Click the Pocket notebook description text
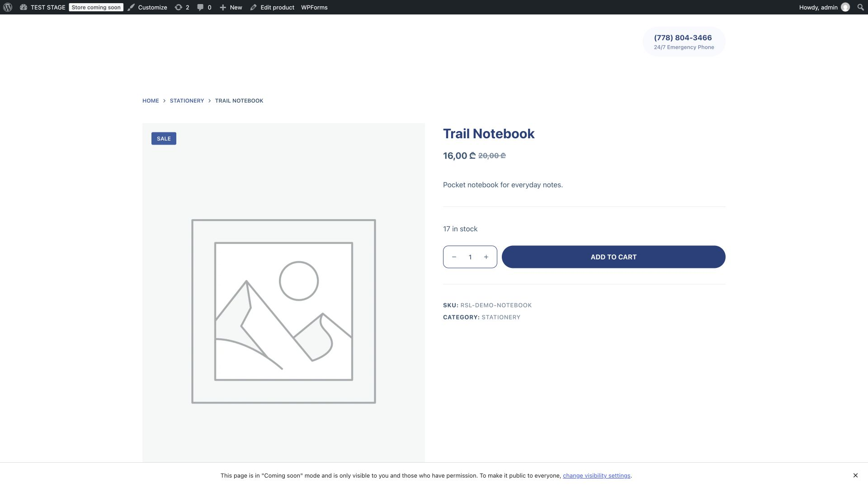Image resolution: width=868 pixels, height=488 pixels. [503, 185]
